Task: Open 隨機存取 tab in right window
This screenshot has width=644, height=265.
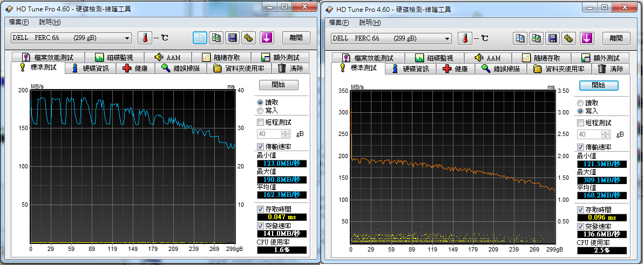Action: click(x=541, y=58)
